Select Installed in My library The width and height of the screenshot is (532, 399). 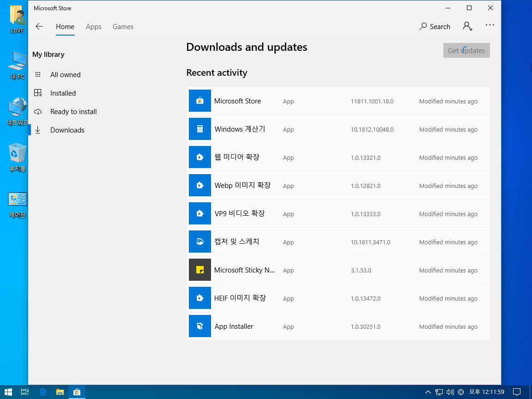click(x=63, y=93)
